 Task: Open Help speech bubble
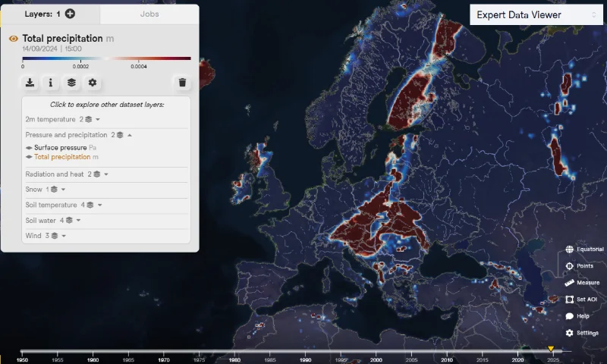[x=570, y=316]
